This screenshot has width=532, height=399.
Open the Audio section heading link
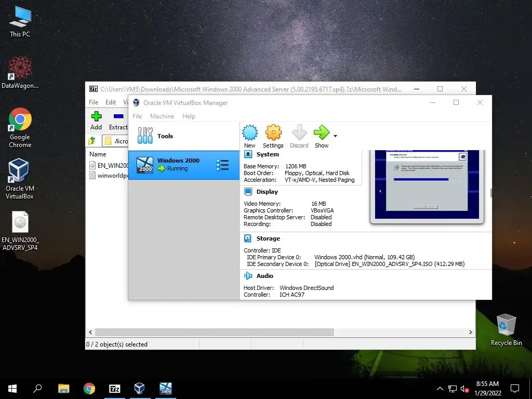point(264,276)
